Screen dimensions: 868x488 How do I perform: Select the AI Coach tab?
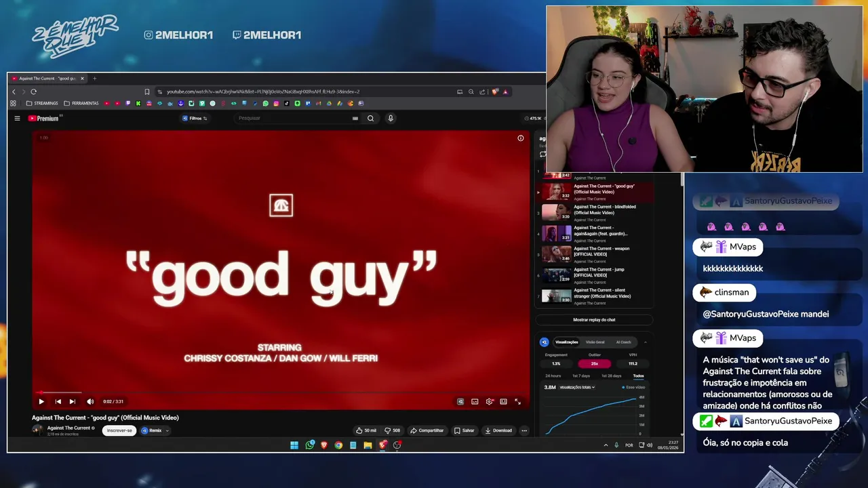click(x=623, y=342)
